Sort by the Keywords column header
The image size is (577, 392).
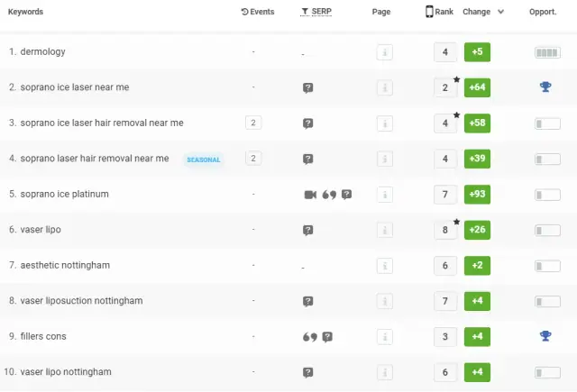(25, 12)
